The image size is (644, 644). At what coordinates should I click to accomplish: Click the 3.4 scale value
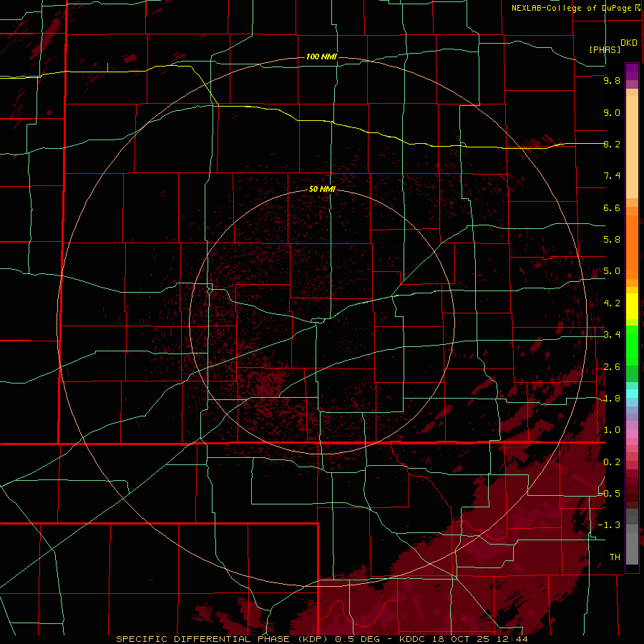tap(612, 335)
